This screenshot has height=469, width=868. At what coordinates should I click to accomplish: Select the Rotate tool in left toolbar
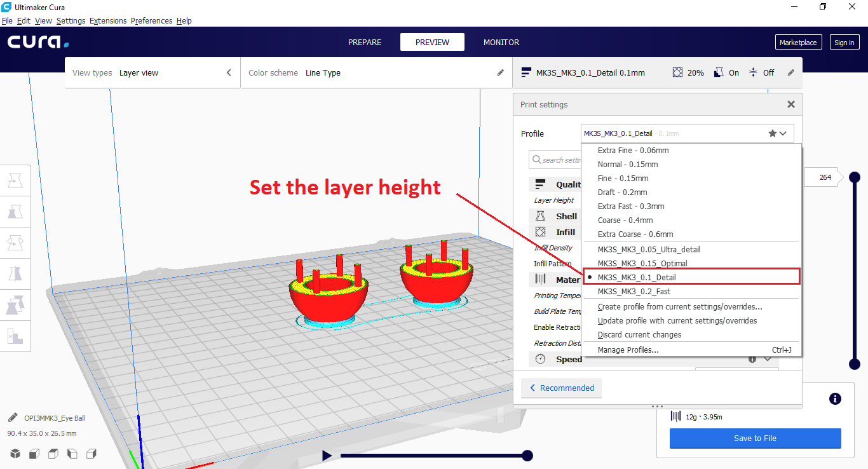(15, 242)
